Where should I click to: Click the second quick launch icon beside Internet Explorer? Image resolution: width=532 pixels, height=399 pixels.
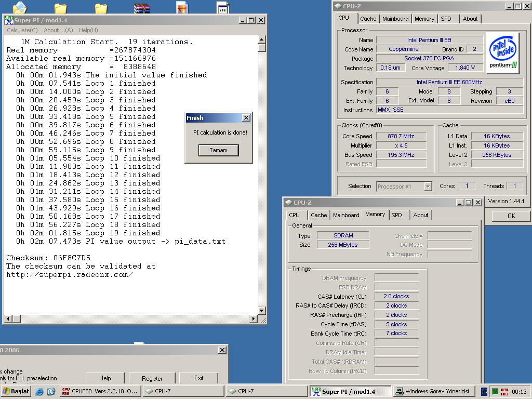click(51, 391)
